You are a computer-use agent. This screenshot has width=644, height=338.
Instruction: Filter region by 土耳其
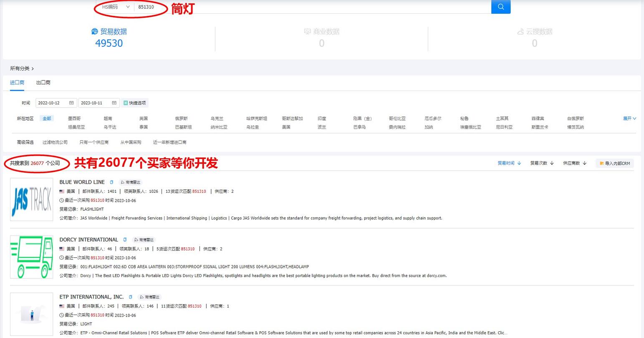point(502,119)
